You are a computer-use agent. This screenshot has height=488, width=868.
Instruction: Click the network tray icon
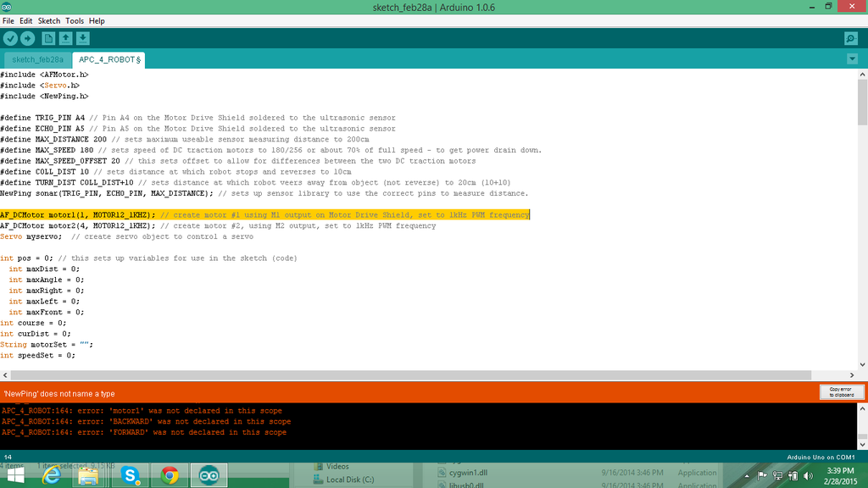(x=777, y=476)
